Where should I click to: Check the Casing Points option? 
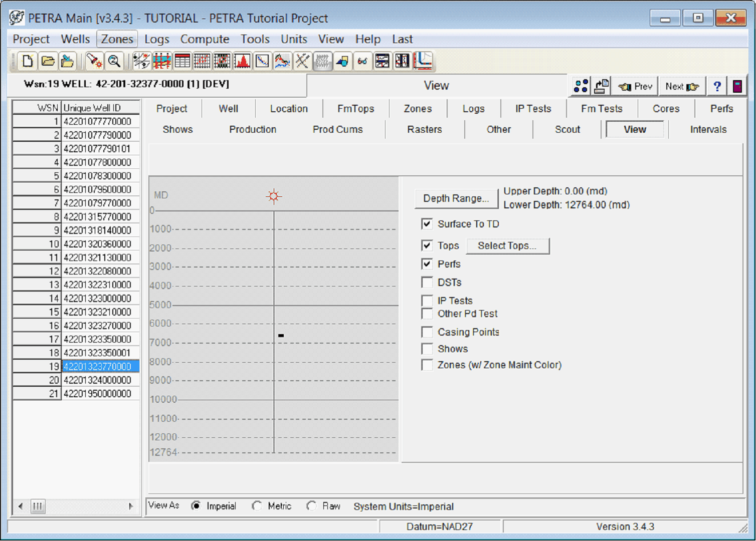427,332
